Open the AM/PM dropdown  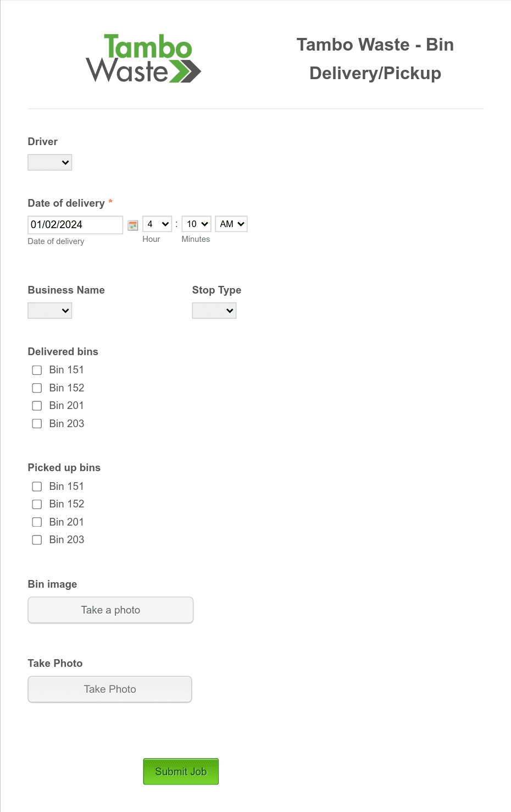(x=231, y=224)
